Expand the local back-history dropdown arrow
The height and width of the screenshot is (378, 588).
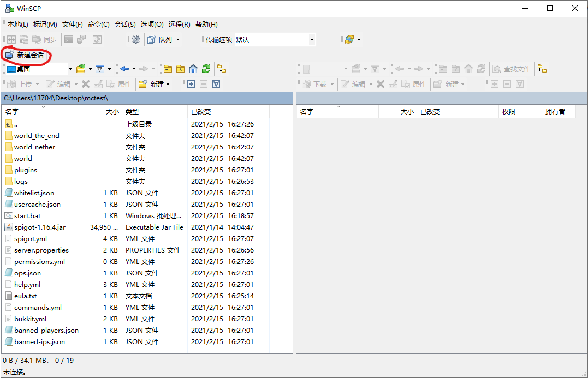[x=134, y=69]
